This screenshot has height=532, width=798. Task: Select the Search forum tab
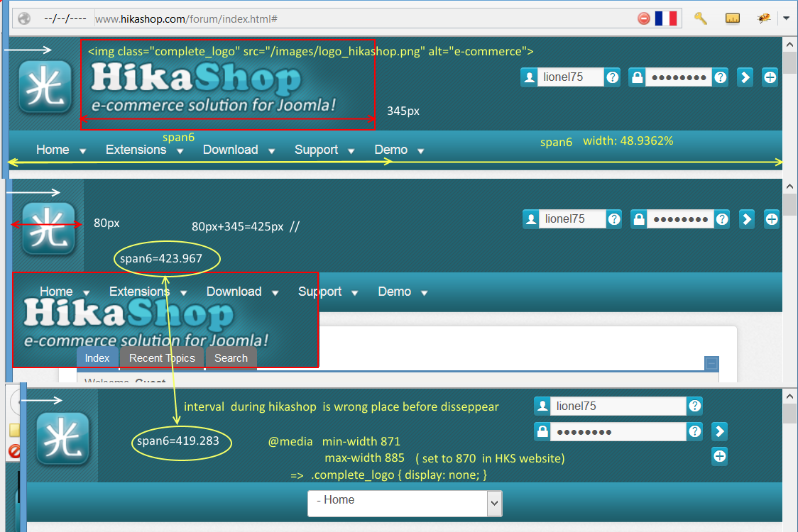pyautogui.click(x=231, y=358)
